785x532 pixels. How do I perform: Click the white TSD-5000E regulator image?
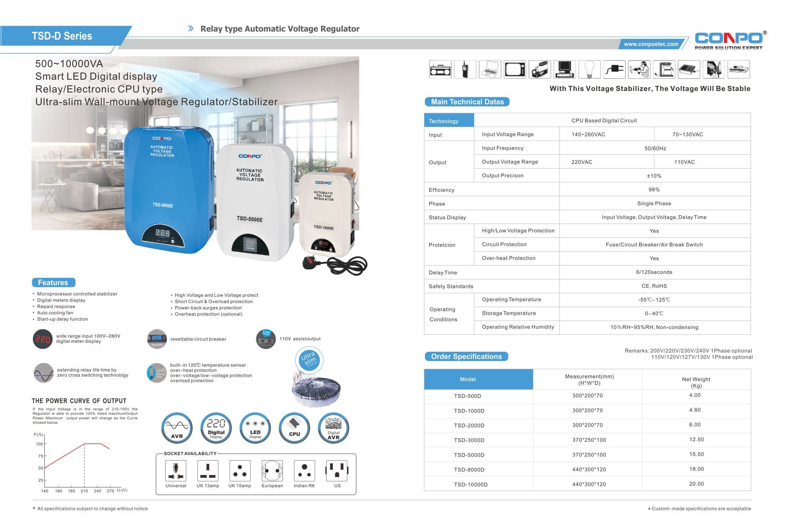(256, 202)
